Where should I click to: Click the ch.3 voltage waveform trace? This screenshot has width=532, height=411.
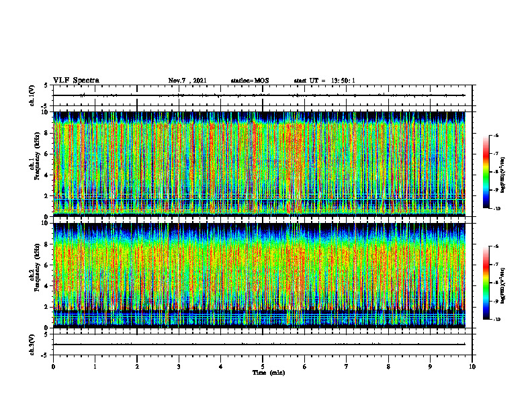click(259, 345)
